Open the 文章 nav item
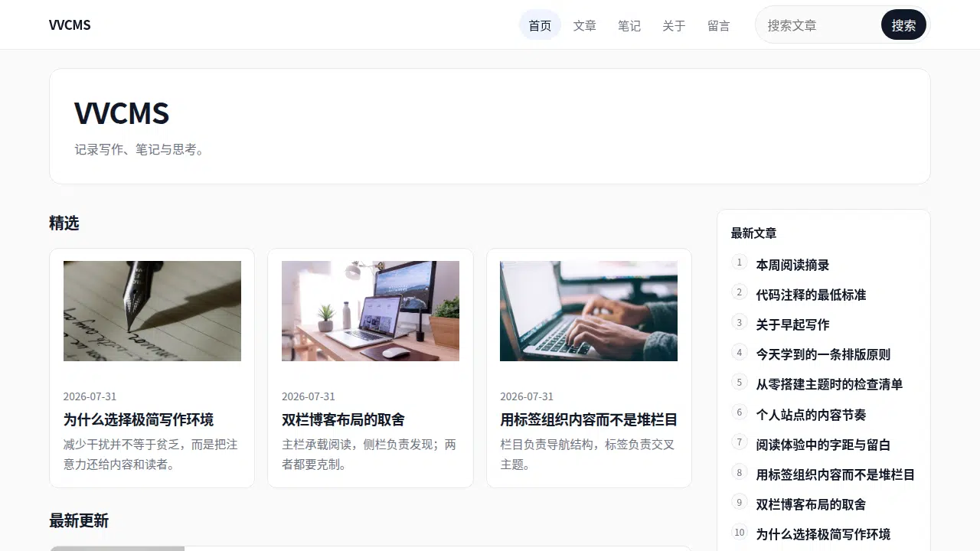 (585, 25)
